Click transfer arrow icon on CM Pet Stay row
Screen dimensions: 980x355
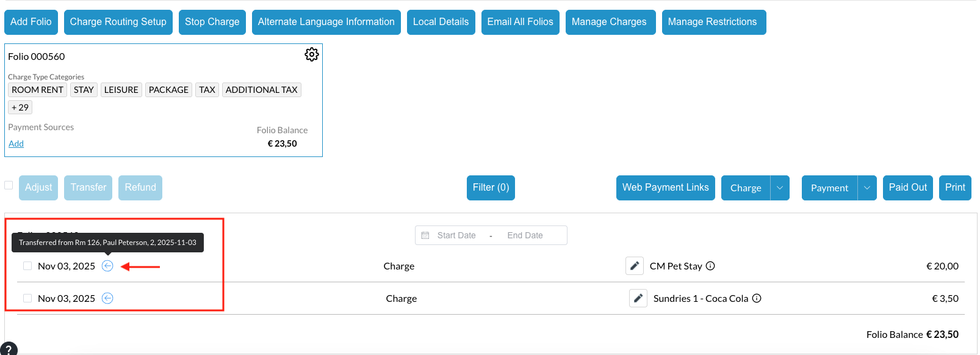coord(107,266)
